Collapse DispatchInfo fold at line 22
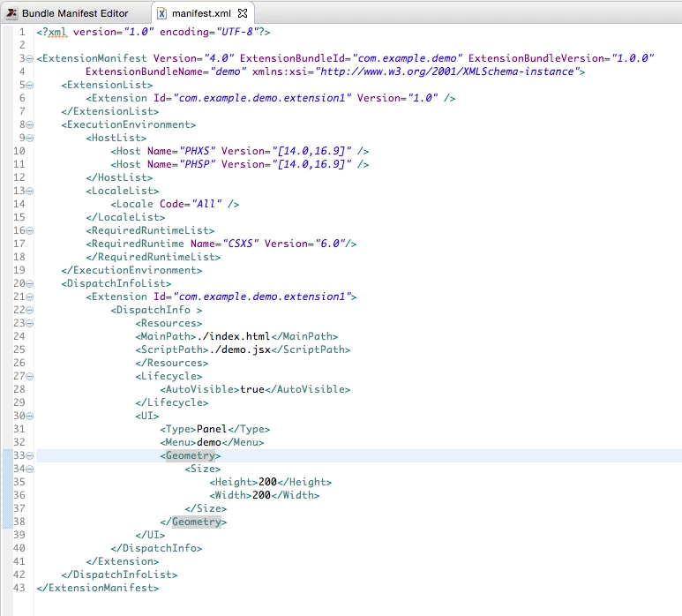 pyautogui.click(x=30, y=310)
